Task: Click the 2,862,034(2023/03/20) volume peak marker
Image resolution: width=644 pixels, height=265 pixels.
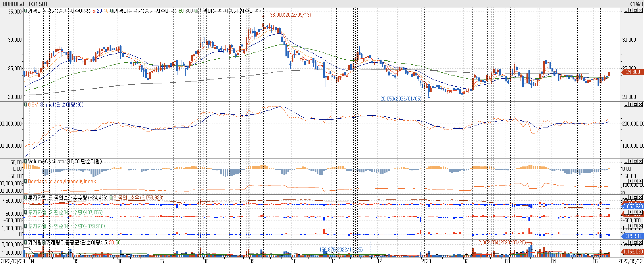Action: tap(502, 243)
